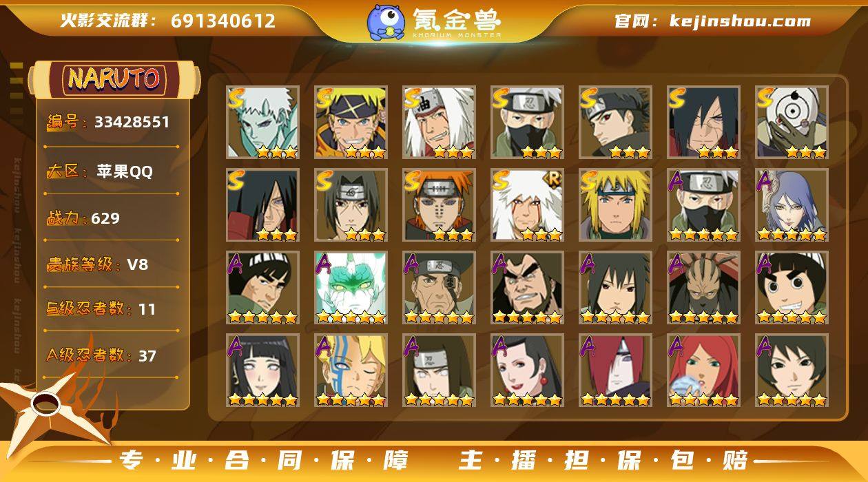868x482 pixels.
Task: Open the Pain orange-haired ninja card
Action: pyautogui.click(x=440, y=205)
